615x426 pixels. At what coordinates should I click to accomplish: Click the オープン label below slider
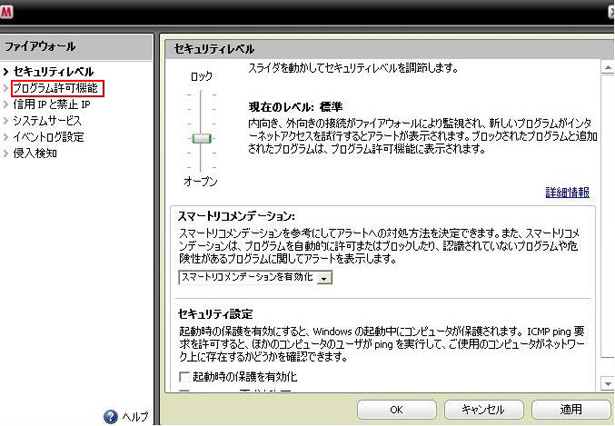click(x=200, y=182)
